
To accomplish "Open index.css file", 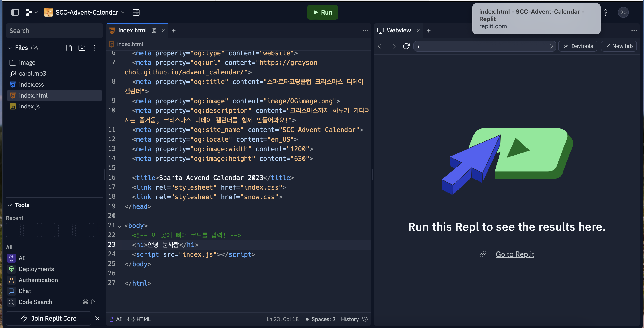I will click(54, 84).
